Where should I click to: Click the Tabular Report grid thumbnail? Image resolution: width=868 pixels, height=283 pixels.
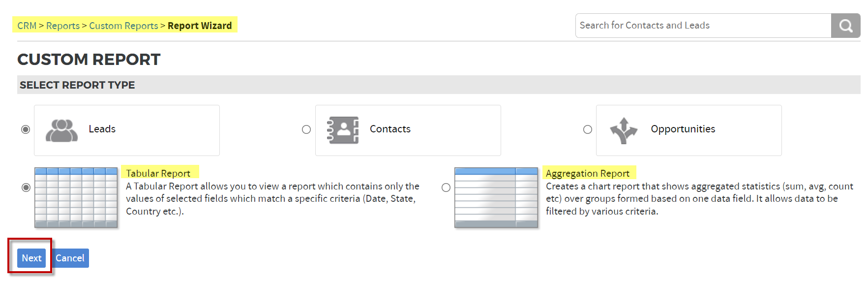[76, 197]
